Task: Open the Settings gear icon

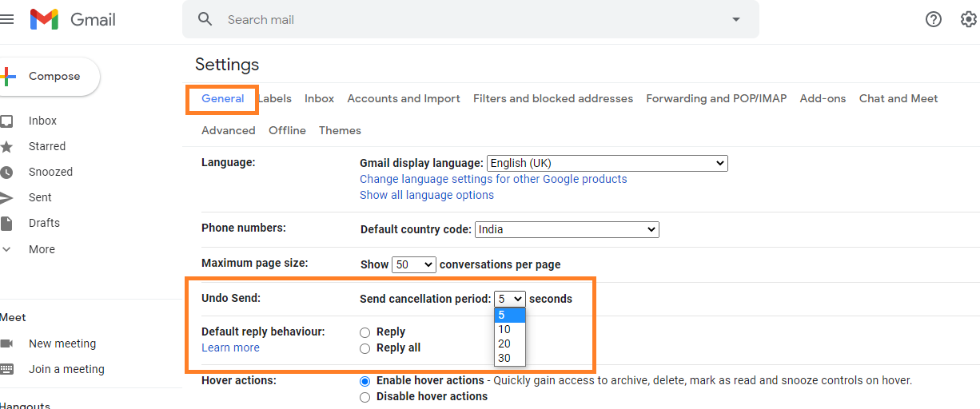Action: pos(968,19)
